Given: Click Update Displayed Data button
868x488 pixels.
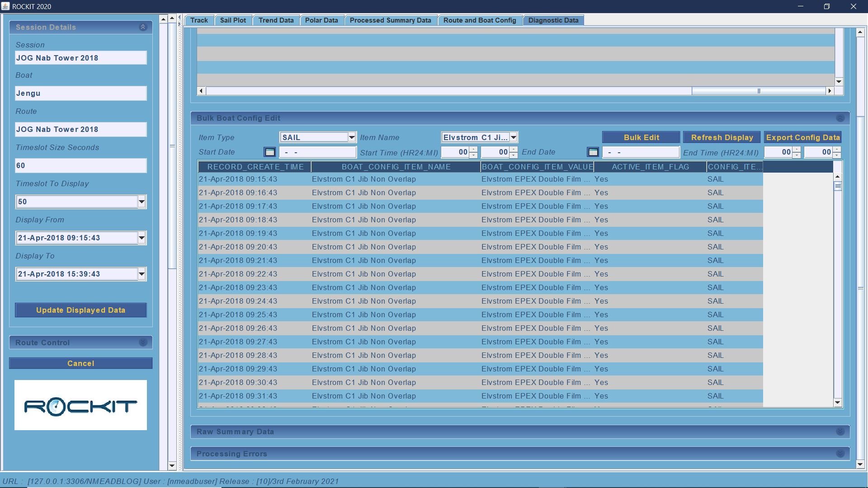Looking at the screenshot, I should 80,310.
